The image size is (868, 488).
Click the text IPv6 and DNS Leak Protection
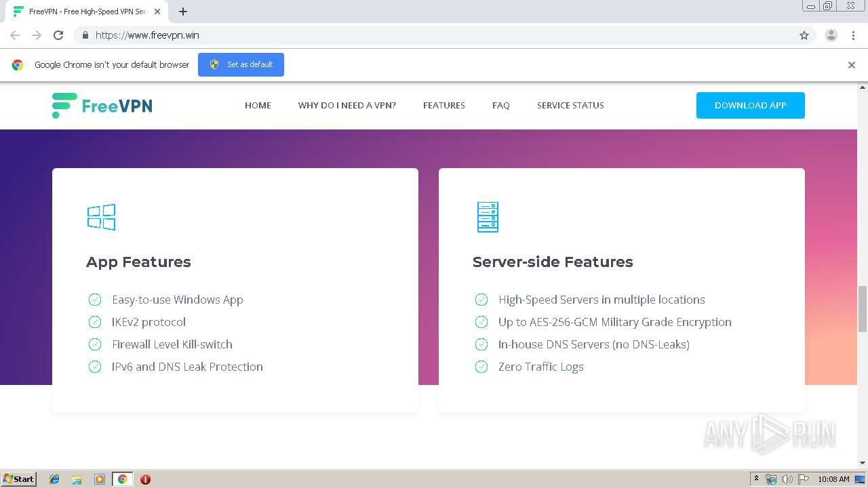click(x=187, y=367)
